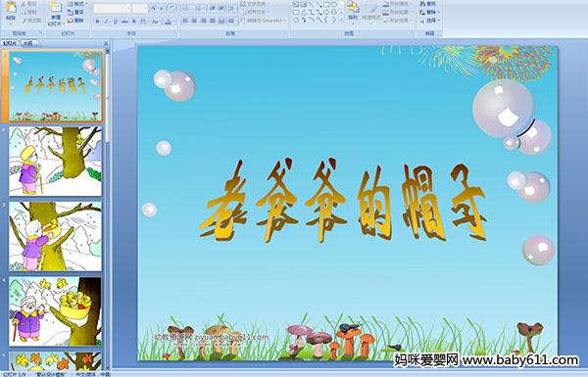
Task: Switch to the Slides pane tab
Action: pos(10,43)
